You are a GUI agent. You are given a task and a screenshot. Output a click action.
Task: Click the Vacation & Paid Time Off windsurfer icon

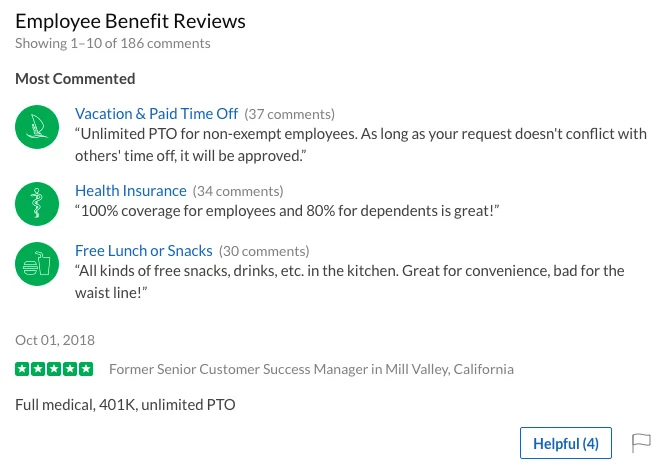point(37,127)
